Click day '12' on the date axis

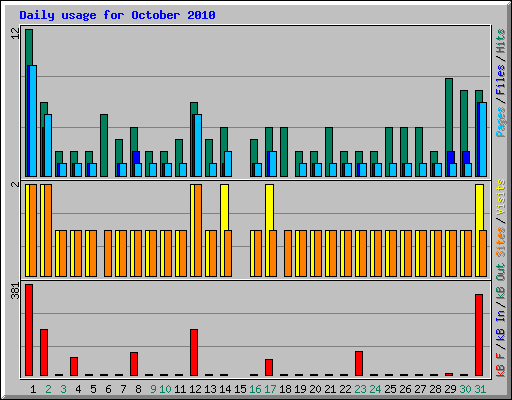(195, 389)
